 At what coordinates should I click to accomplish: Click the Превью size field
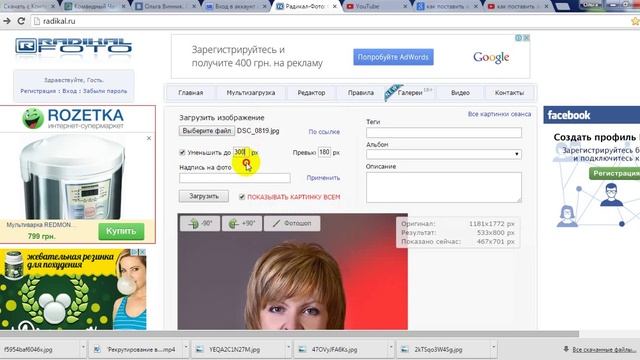tap(324, 152)
